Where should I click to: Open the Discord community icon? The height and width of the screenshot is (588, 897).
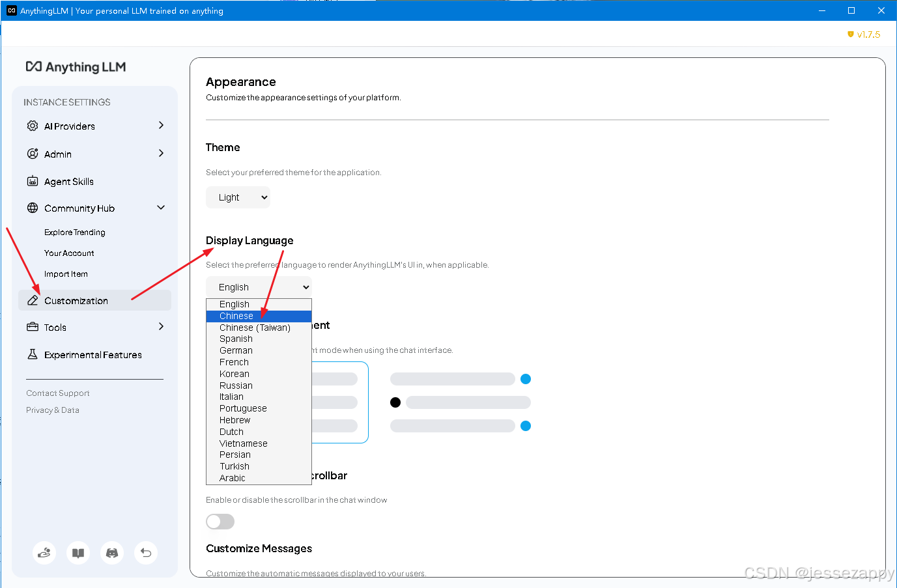coord(112,553)
